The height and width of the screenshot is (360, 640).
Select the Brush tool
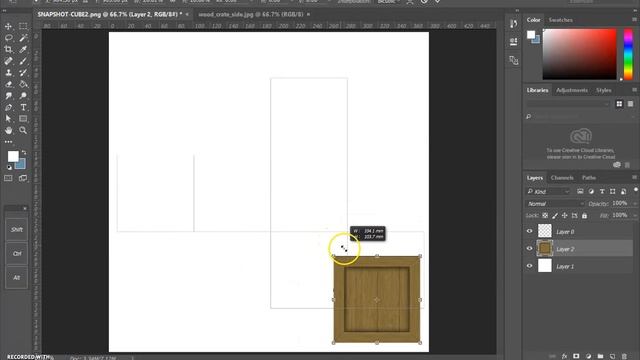23,61
